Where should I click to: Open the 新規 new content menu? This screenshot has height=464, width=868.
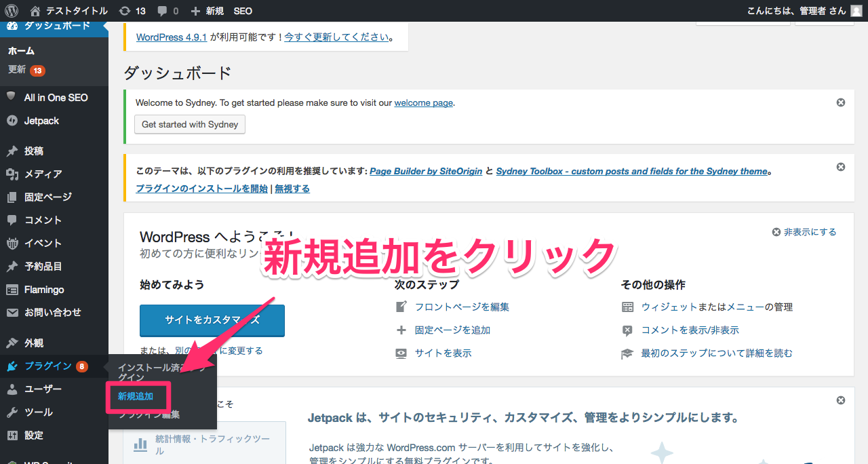(x=208, y=11)
